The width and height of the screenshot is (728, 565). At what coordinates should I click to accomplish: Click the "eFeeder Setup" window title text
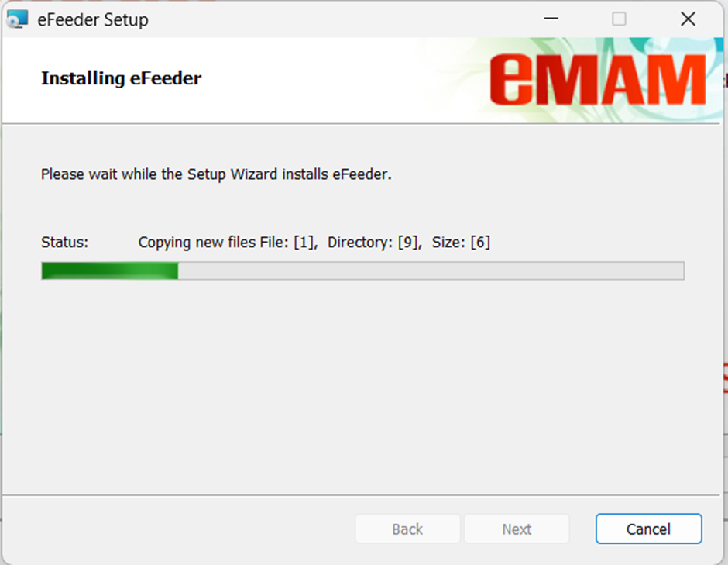point(93,20)
